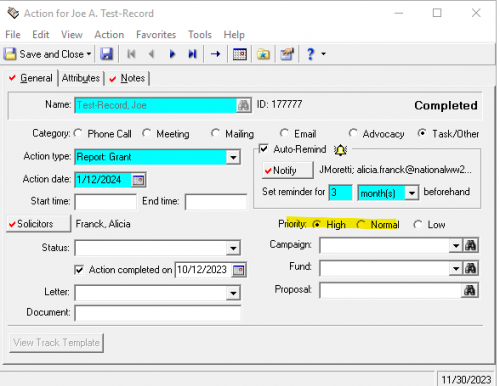Click the Solicitors button
The height and width of the screenshot is (386, 500).
pyautogui.click(x=38, y=224)
